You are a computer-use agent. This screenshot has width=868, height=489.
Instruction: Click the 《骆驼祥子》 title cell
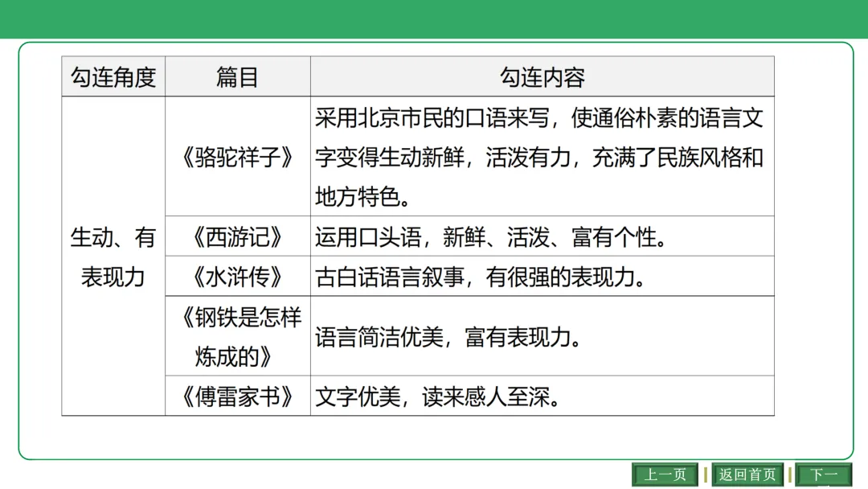[237, 156]
